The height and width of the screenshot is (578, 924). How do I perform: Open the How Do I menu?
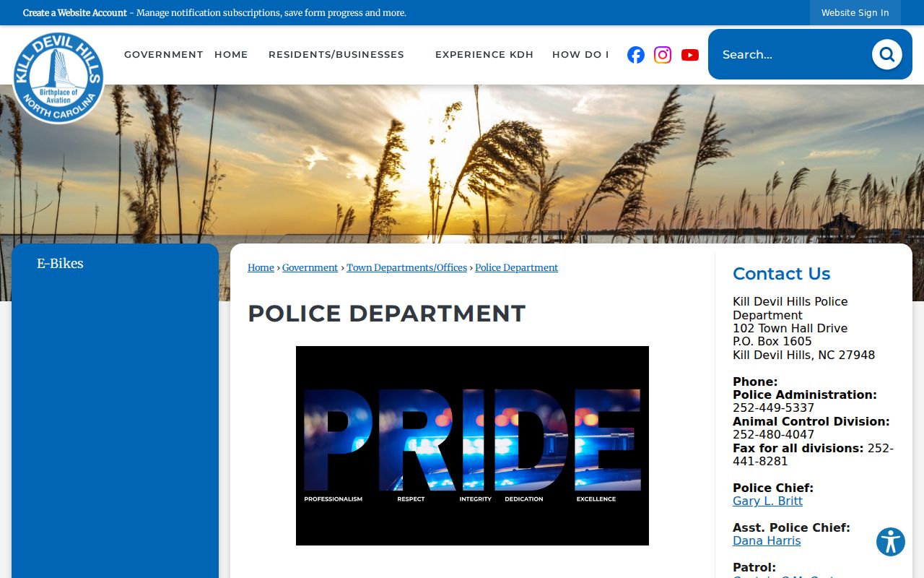tap(580, 54)
